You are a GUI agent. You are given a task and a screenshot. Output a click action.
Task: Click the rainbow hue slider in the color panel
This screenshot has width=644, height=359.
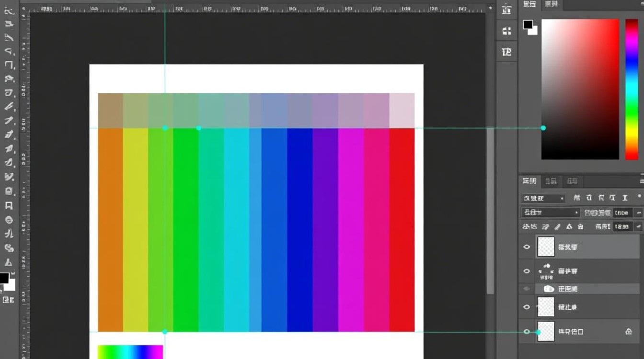point(632,89)
